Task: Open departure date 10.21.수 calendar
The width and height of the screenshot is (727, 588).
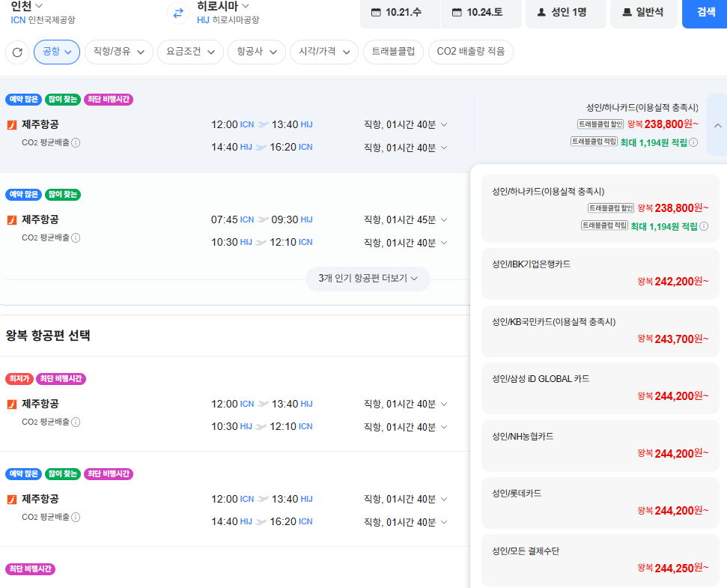Action: click(399, 13)
